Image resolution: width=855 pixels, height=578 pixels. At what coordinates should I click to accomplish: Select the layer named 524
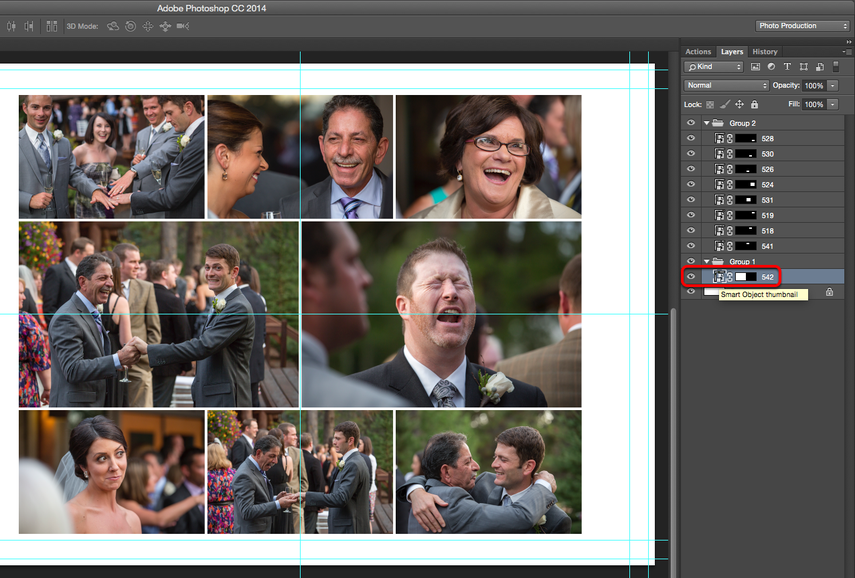[x=768, y=184]
